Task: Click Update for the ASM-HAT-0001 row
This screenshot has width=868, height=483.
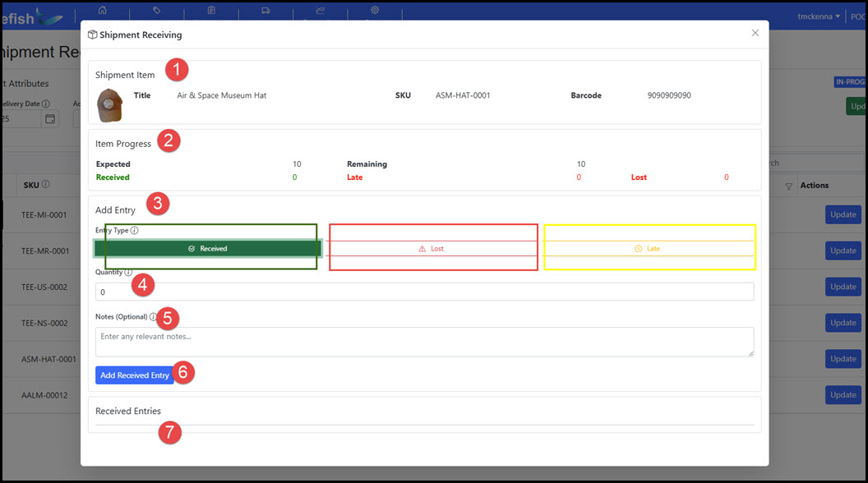Action: [x=843, y=359]
